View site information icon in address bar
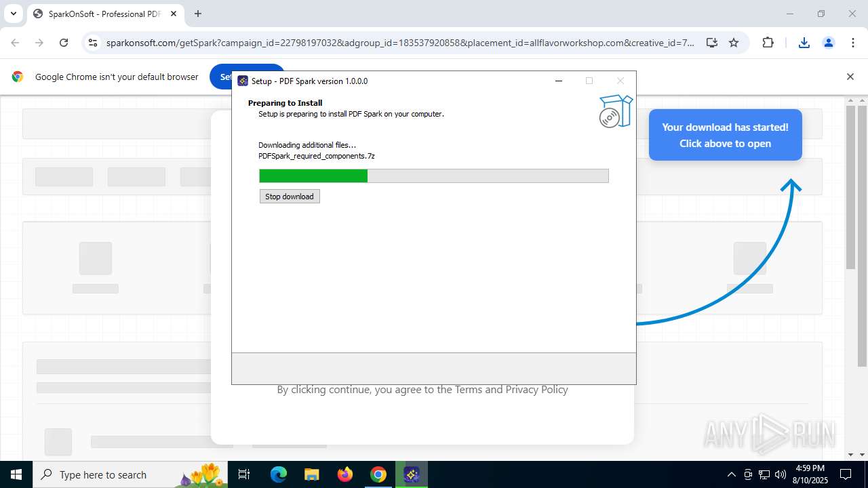868x488 pixels. tap(93, 43)
